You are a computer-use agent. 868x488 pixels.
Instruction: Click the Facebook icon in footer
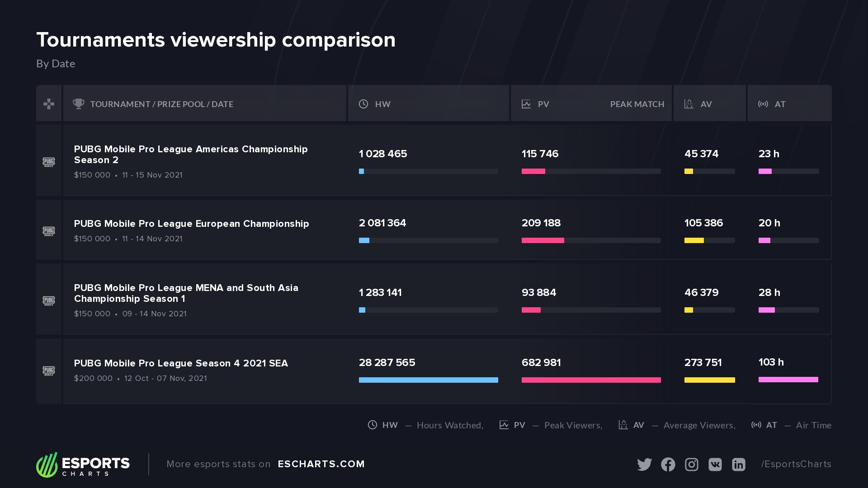[668, 465]
